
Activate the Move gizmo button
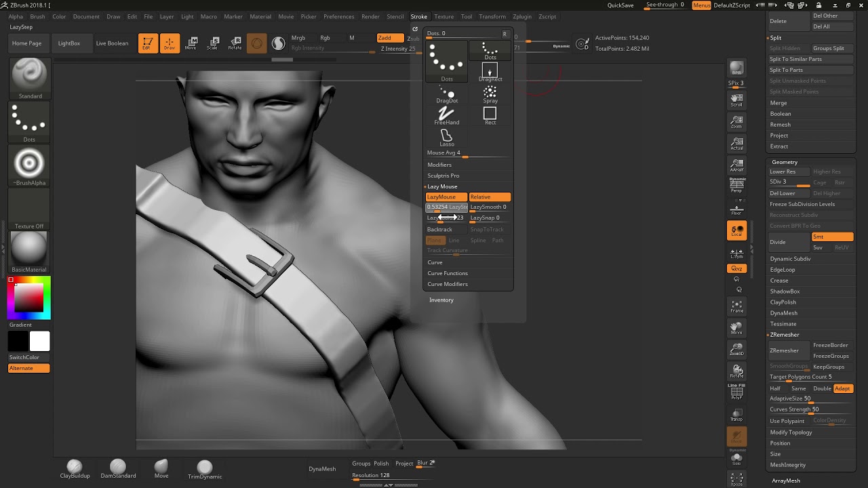[191, 43]
